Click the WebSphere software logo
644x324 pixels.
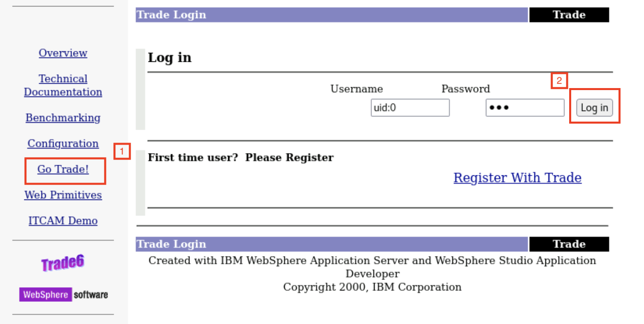coord(64,295)
